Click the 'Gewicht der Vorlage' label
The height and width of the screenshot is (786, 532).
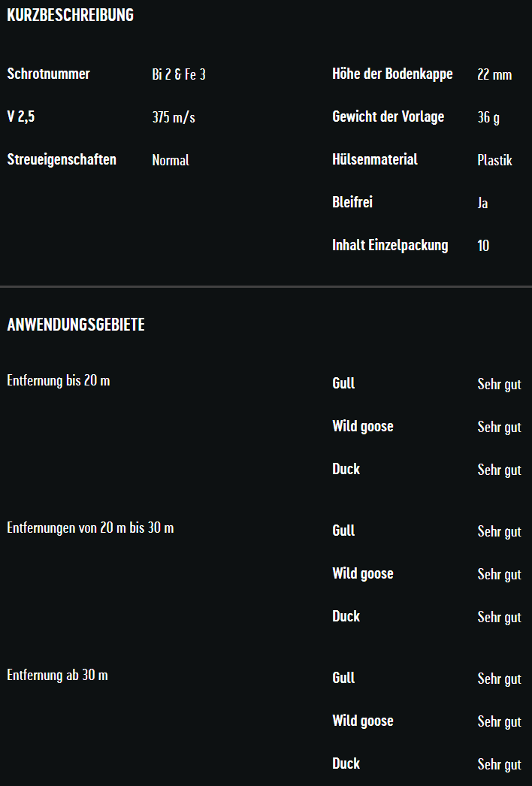pos(388,116)
